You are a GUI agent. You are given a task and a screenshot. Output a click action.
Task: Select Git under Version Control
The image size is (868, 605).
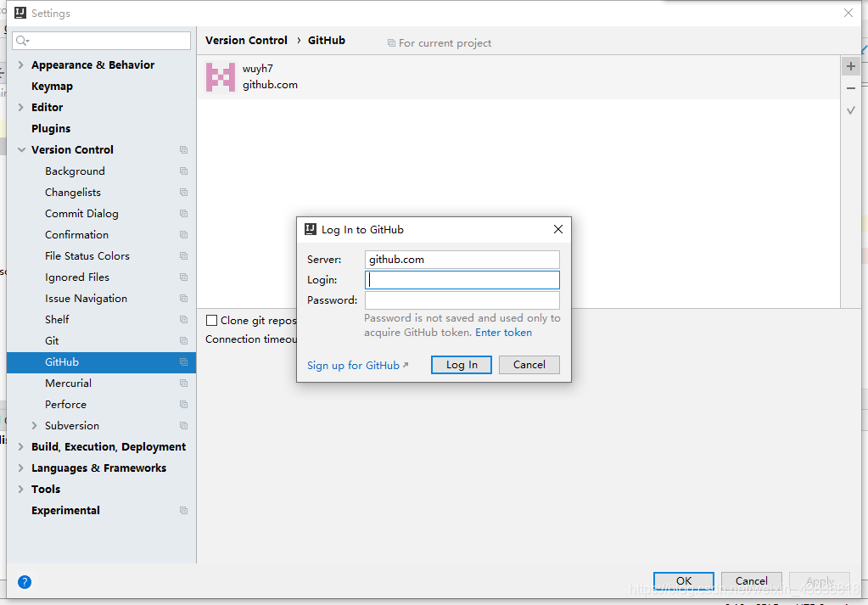pos(52,341)
